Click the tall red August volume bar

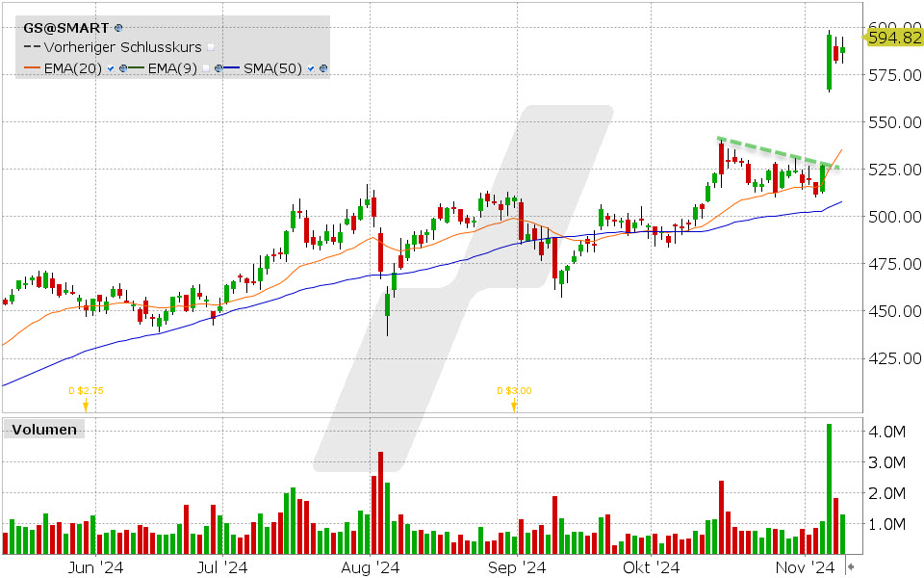[381, 503]
